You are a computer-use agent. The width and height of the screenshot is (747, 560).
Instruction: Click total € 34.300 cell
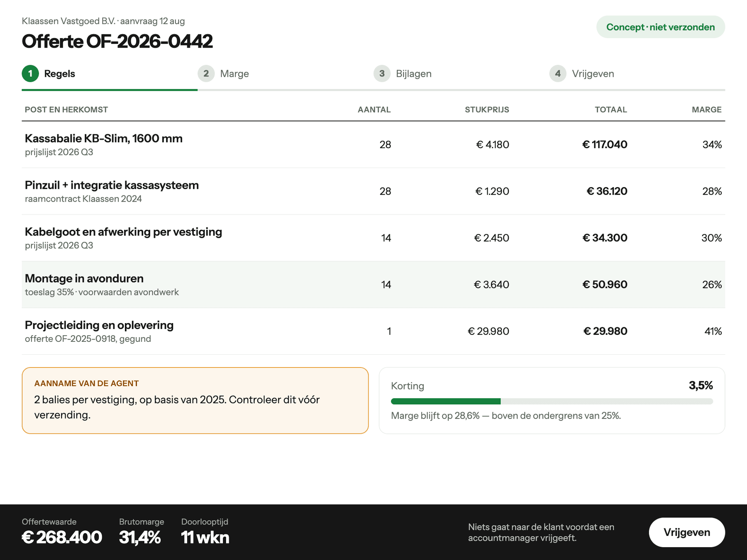coord(605,238)
